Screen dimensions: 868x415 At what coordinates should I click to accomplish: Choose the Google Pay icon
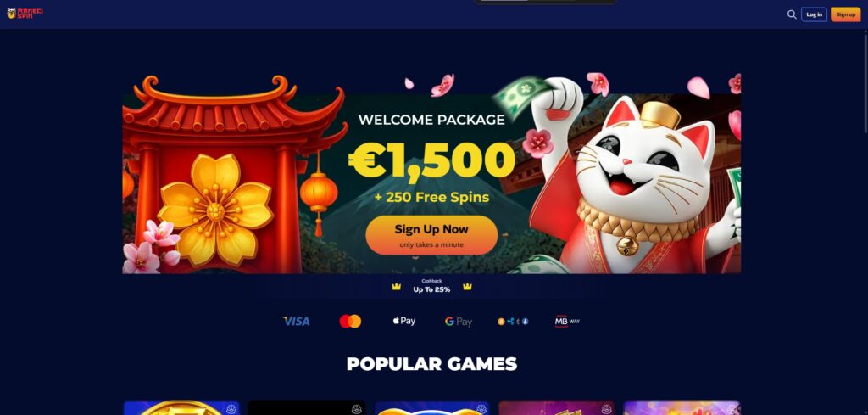click(459, 322)
